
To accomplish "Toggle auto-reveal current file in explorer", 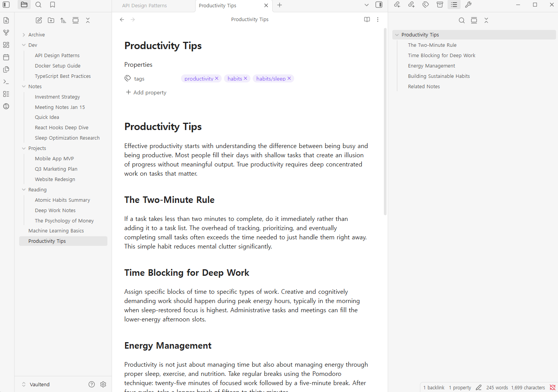I will (76, 20).
